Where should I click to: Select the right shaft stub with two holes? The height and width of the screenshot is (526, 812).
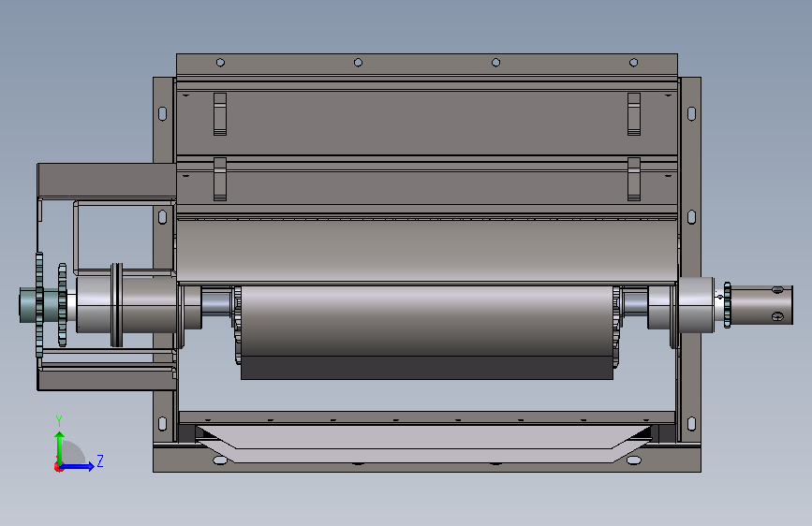point(761,305)
